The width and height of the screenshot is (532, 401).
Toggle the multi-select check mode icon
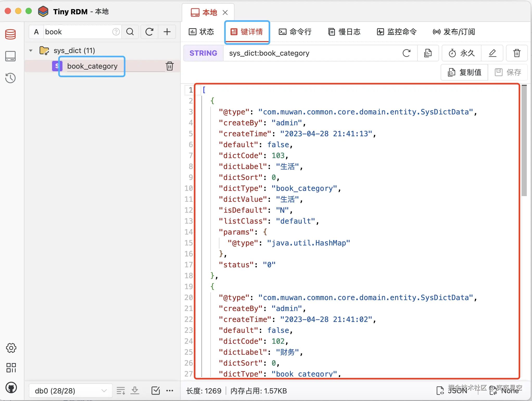(155, 390)
